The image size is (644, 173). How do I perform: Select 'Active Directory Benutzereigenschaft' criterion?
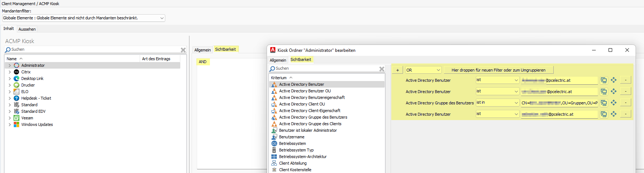312,97
